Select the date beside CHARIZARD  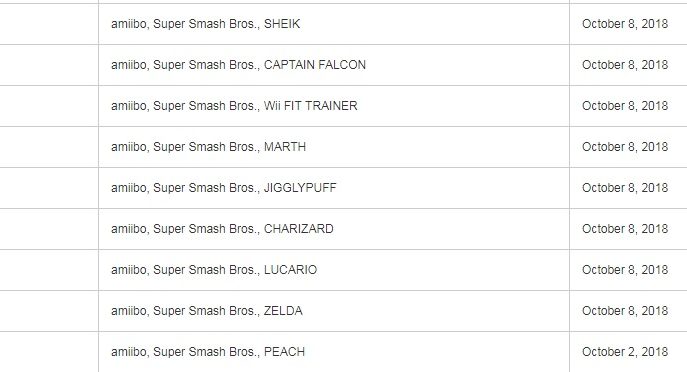(x=625, y=229)
